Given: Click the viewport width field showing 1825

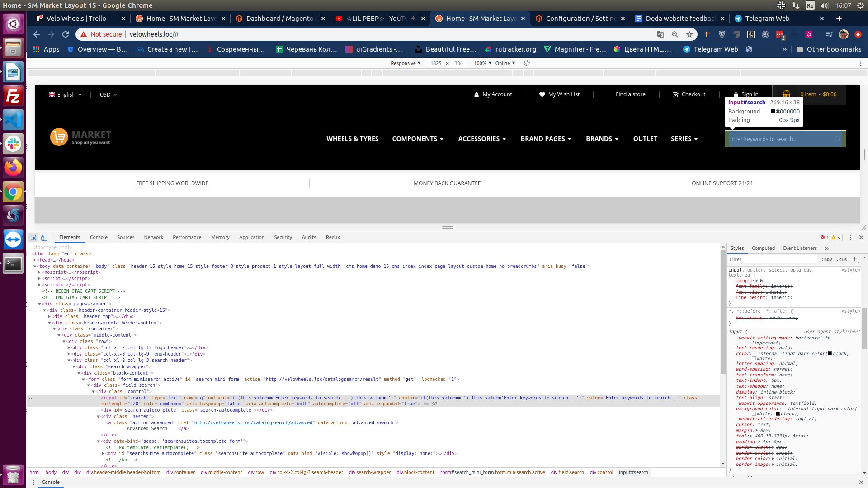Looking at the screenshot, I should tap(436, 63).
